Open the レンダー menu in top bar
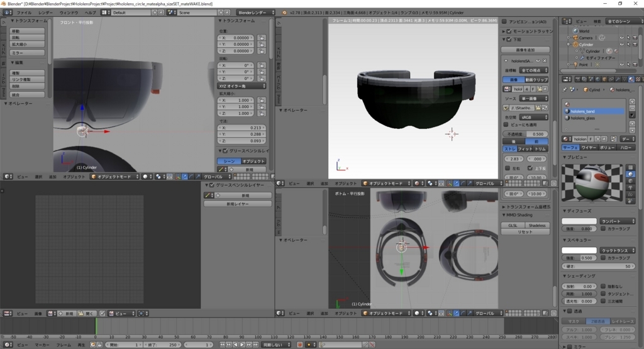 coord(45,13)
